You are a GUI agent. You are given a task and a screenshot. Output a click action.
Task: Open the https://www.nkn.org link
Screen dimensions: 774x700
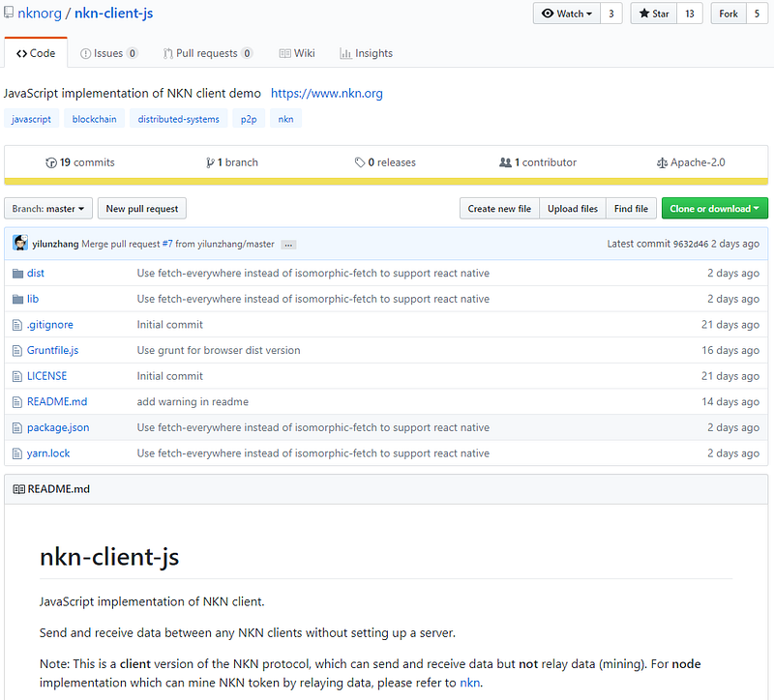tap(327, 93)
